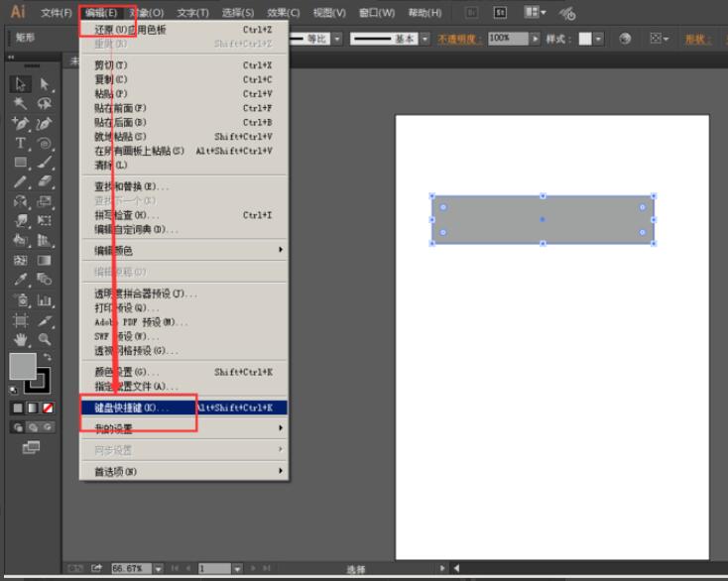The width and height of the screenshot is (728, 581).
Task: Select the Artboard tool
Action: 20,320
